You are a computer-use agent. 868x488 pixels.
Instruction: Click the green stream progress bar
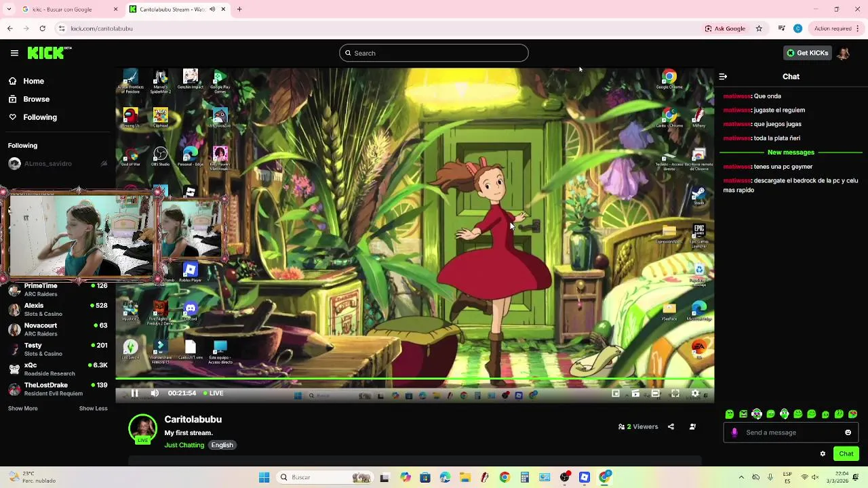[x=414, y=380]
